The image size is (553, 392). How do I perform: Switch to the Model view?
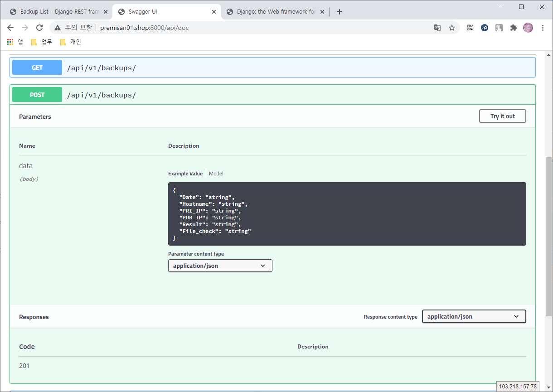pos(216,174)
